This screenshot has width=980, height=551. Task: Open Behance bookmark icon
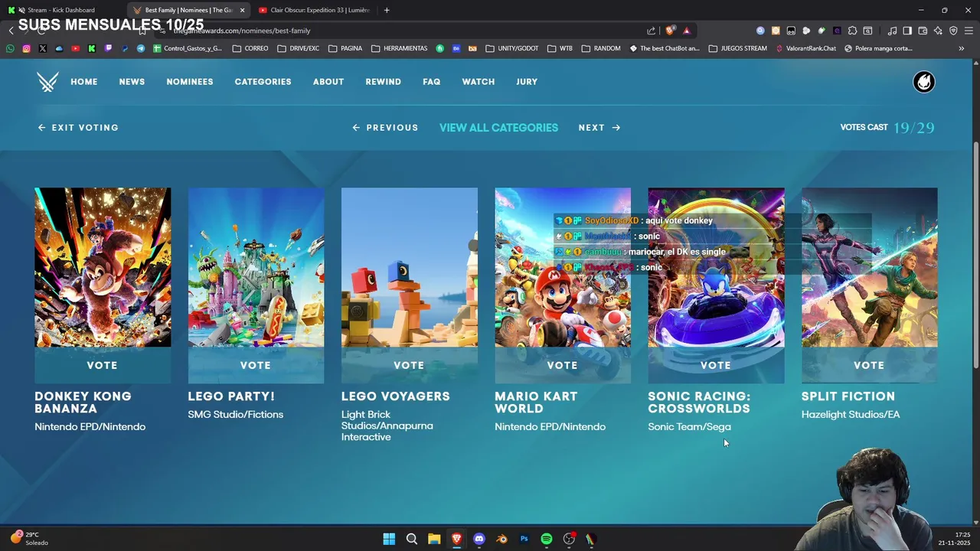point(456,48)
